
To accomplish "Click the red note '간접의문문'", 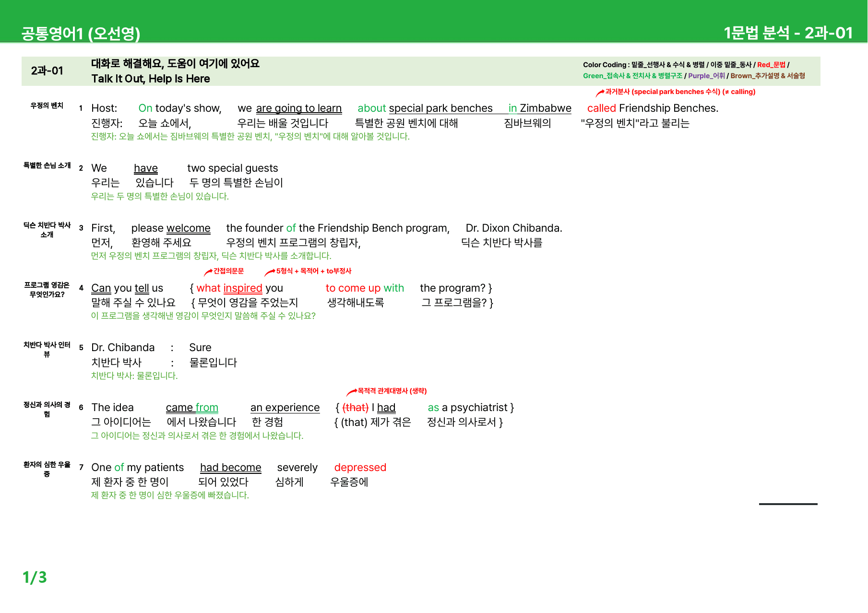I will tap(228, 271).
